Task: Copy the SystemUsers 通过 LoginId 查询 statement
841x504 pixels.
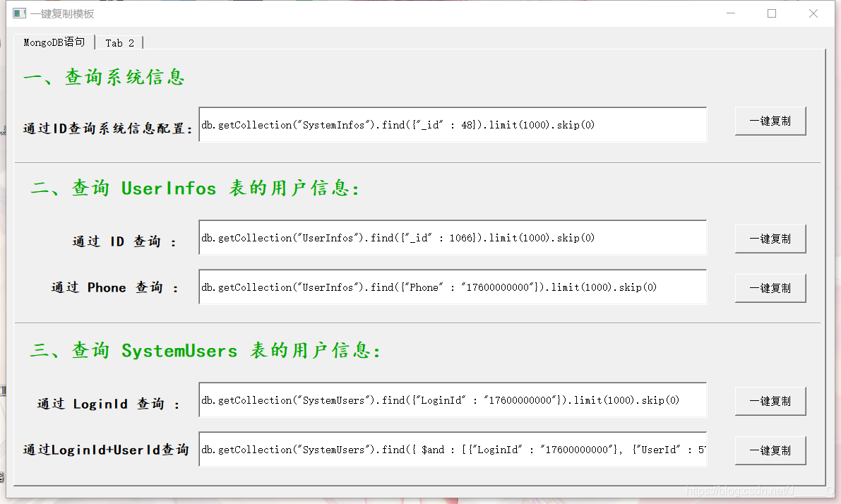Action: tap(770, 400)
